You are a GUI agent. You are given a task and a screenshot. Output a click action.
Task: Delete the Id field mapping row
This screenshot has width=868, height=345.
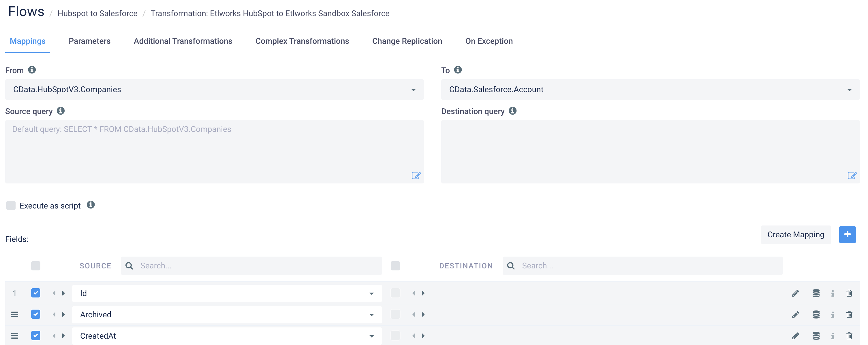(849, 293)
